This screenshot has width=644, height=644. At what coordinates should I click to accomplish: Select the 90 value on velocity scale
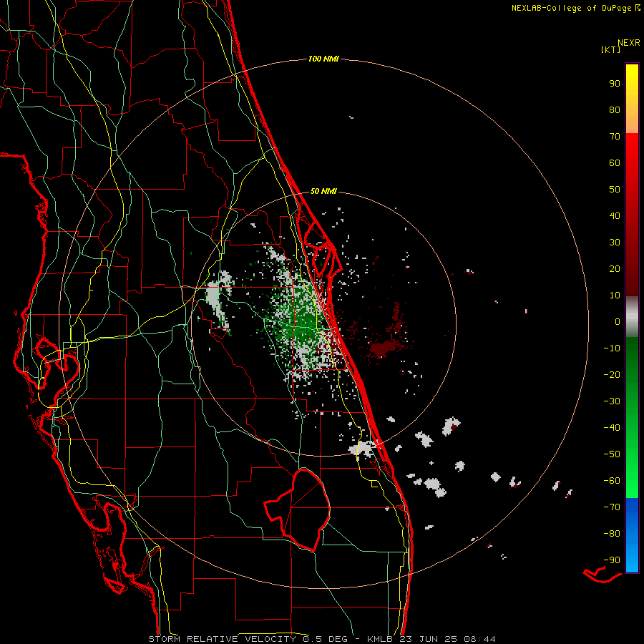pos(615,84)
